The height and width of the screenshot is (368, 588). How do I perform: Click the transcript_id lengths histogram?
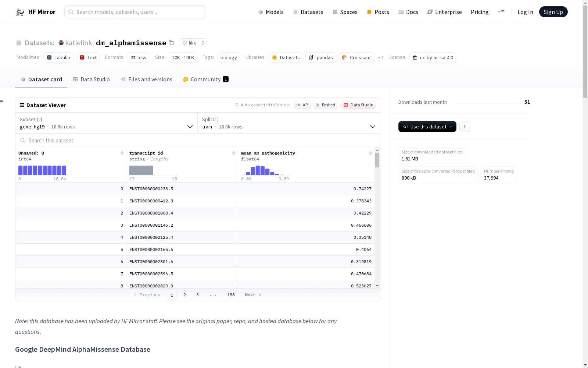pos(153,170)
